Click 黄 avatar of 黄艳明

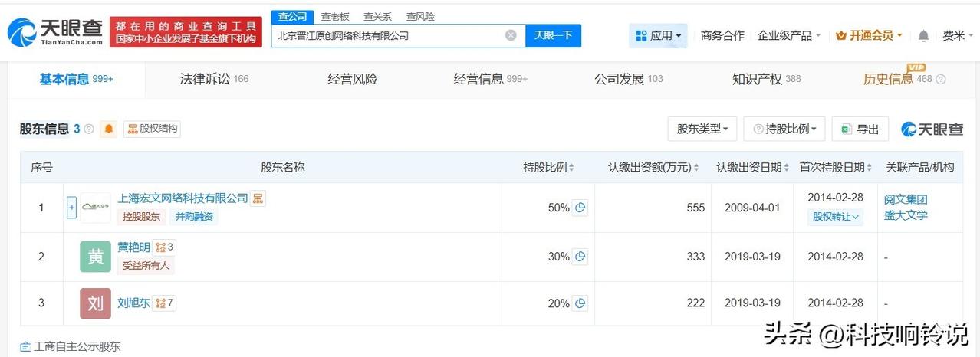tap(95, 257)
